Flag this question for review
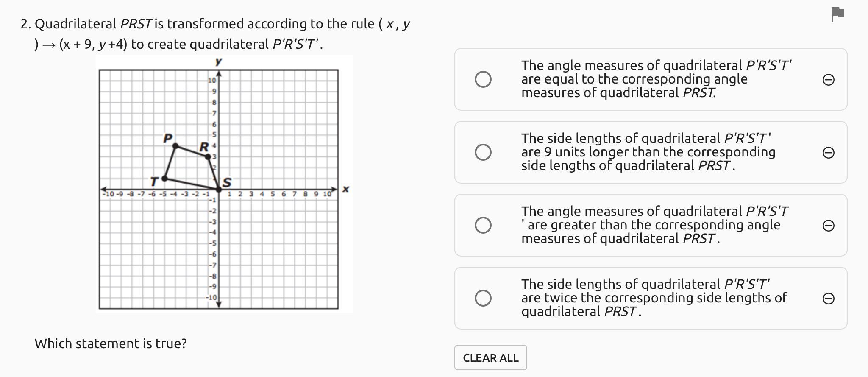Screen dimensions: 868x377 click(x=837, y=14)
